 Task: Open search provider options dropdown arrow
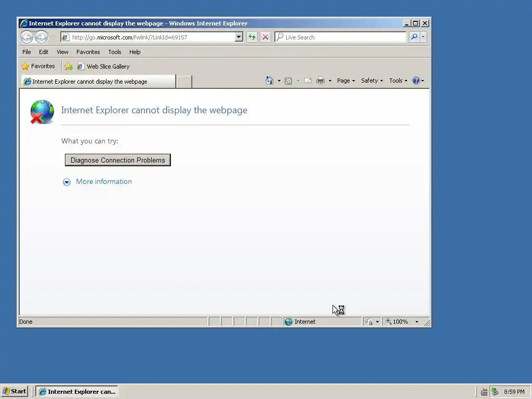tap(423, 37)
